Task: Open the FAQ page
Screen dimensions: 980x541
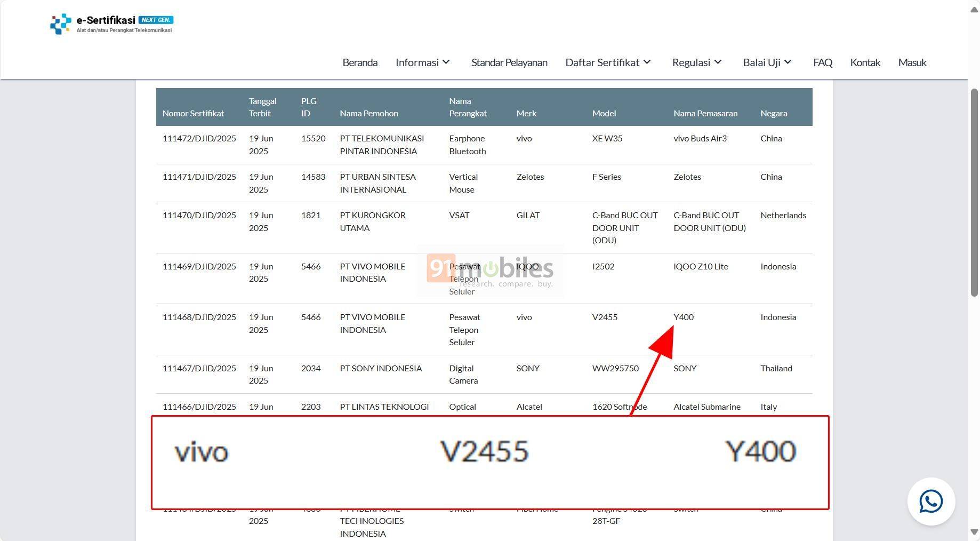Action: [x=823, y=62]
